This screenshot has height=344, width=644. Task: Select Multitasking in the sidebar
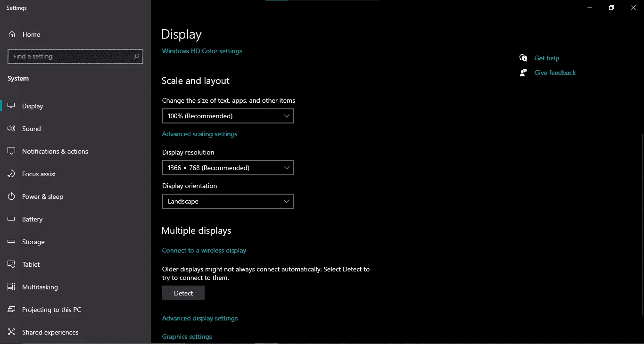75,287
